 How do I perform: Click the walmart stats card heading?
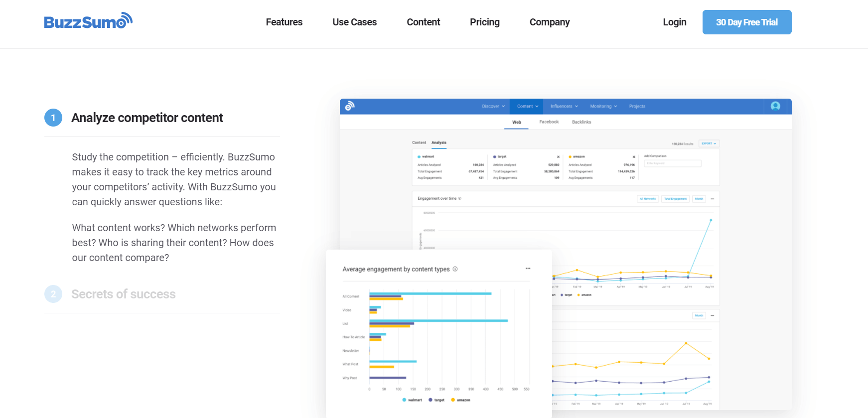[426, 156]
